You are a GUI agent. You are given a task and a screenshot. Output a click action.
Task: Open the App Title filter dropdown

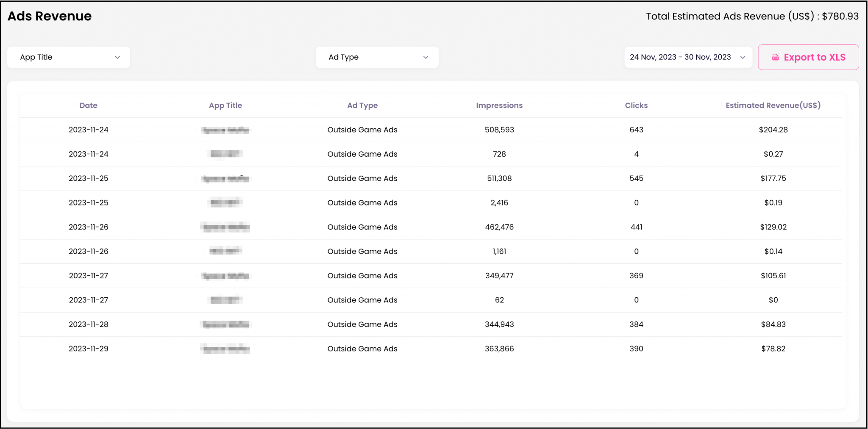pyautogui.click(x=69, y=57)
